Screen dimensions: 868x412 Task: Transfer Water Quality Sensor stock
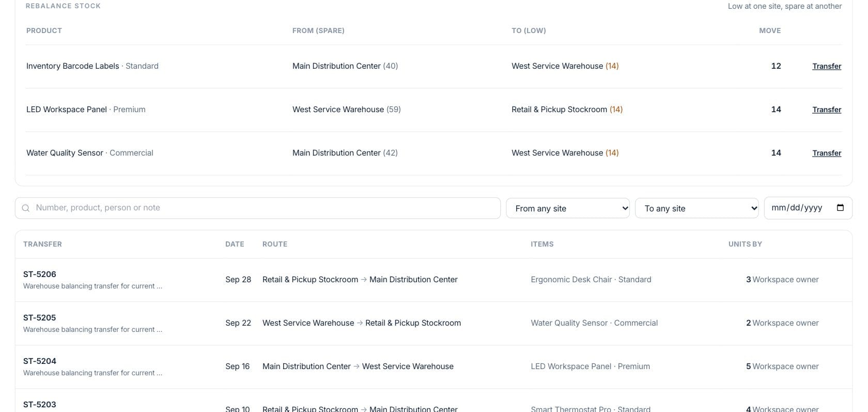coord(827,153)
